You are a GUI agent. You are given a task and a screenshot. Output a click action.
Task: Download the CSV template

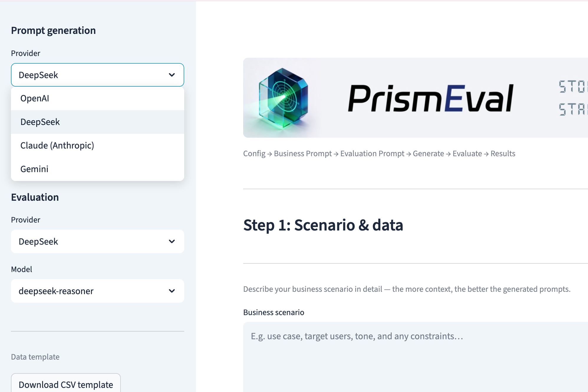coord(66,384)
